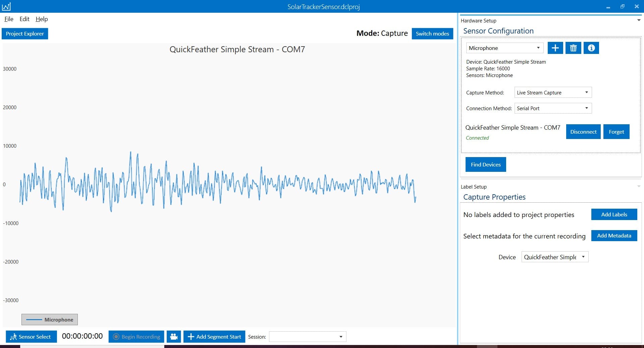Open Project Explorer
This screenshot has height=348, width=644.
[x=25, y=33]
